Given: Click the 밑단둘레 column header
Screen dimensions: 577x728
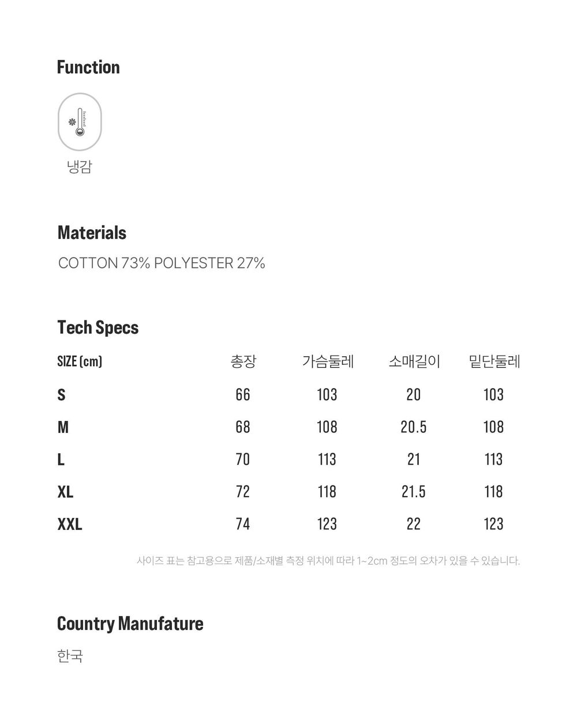Looking at the screenshot, I should 494,361.
